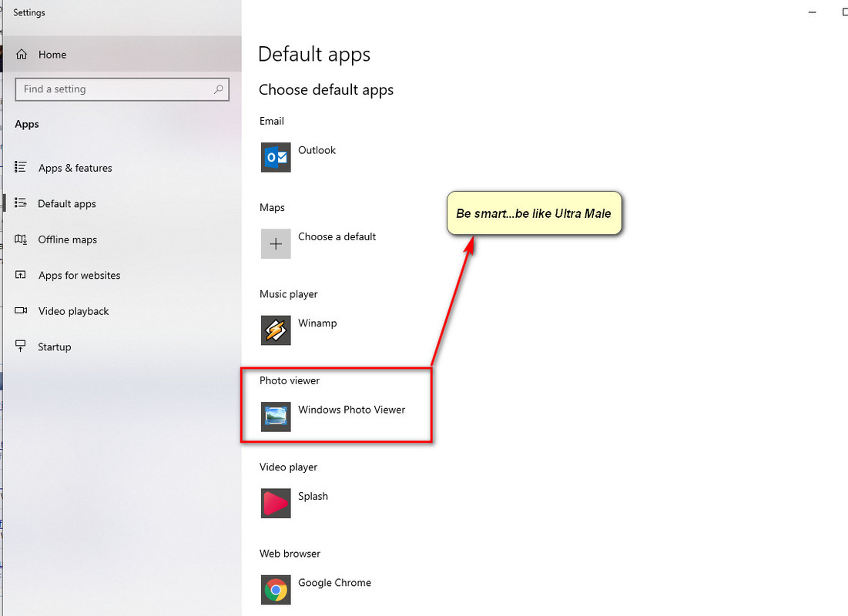Minimize the Settings window

click(813, 12)
